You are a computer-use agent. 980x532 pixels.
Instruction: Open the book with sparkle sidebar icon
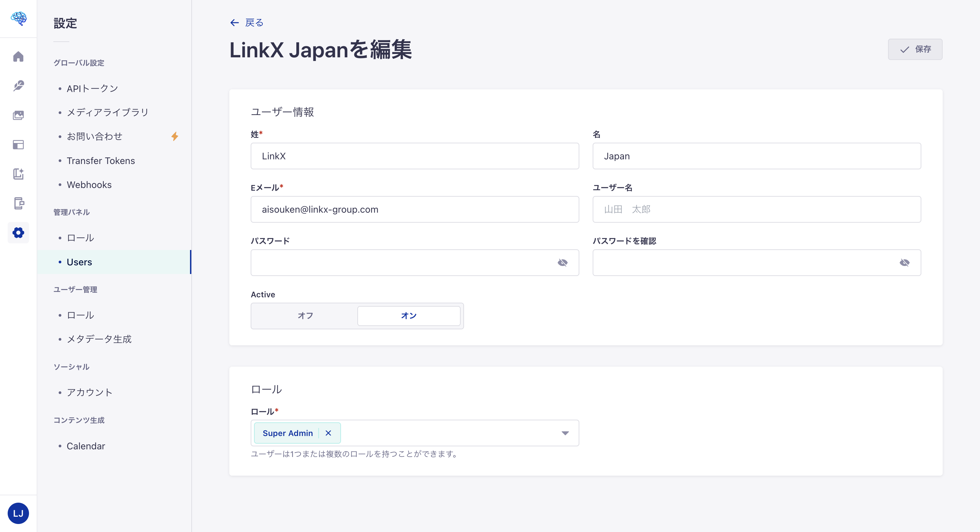[18, 174]
